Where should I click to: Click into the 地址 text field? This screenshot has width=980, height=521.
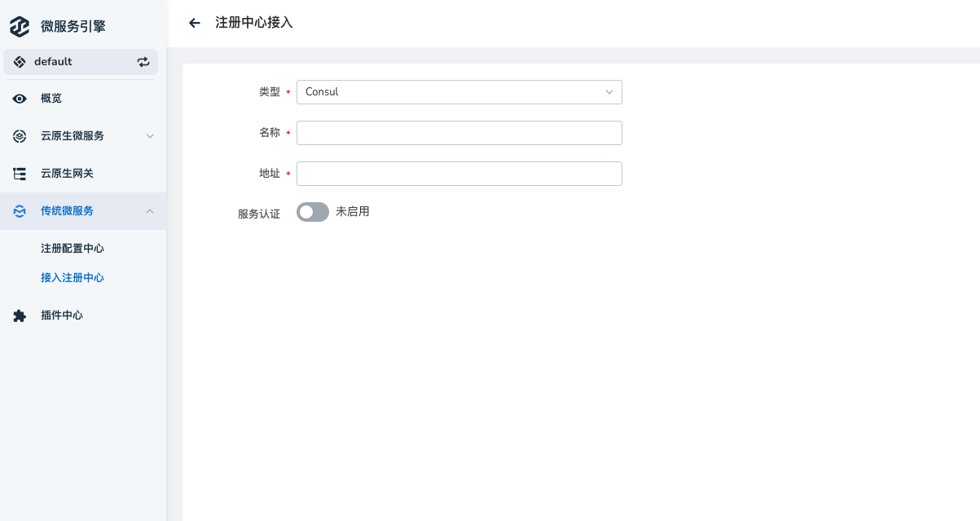[x=459, y=174]
